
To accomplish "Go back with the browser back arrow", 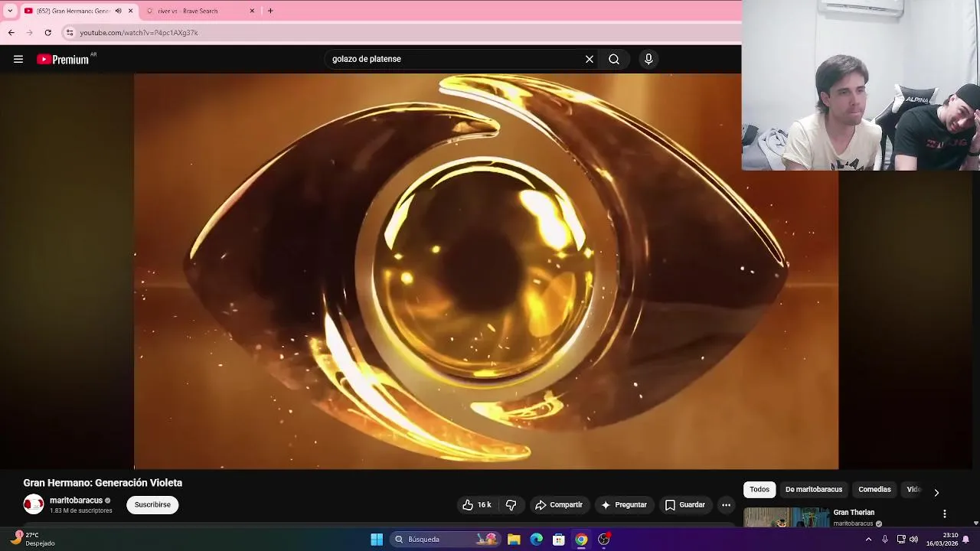I will tap(11, 33).
